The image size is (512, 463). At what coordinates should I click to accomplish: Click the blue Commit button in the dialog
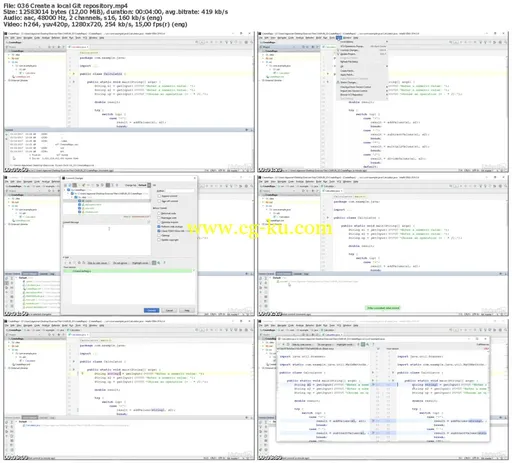click(151, 310)
